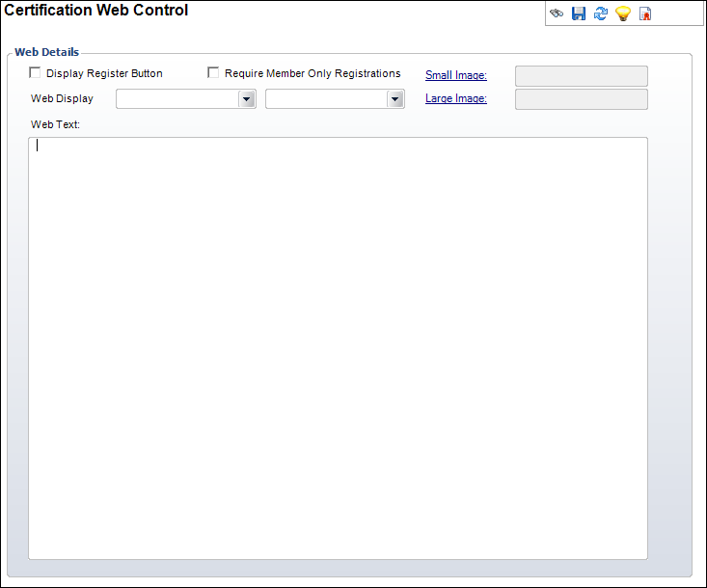The width and height of the screenshot is (707, 588).
Task: Tick Require Member Only Registrations checkbox
Action: 213,72
